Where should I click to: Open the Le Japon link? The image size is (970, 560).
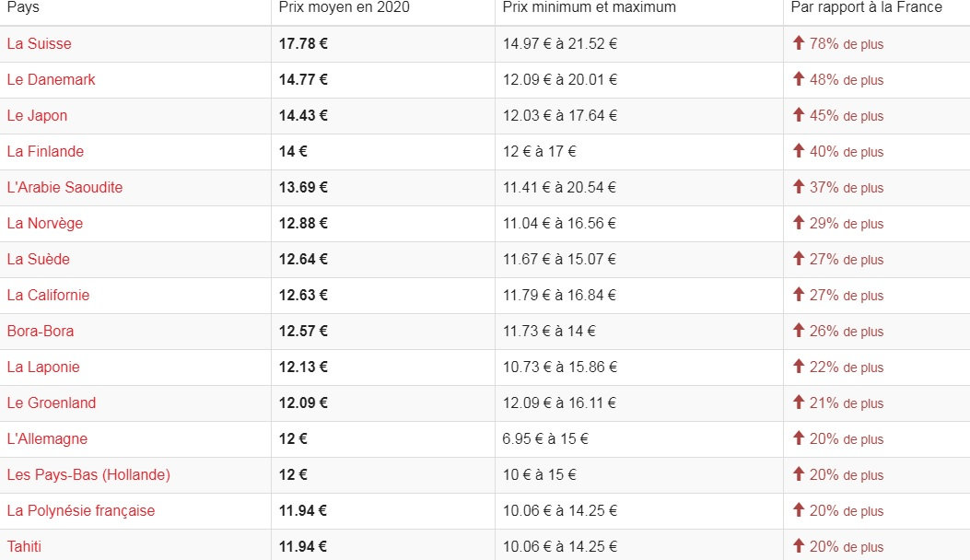[x=37, y=115]
